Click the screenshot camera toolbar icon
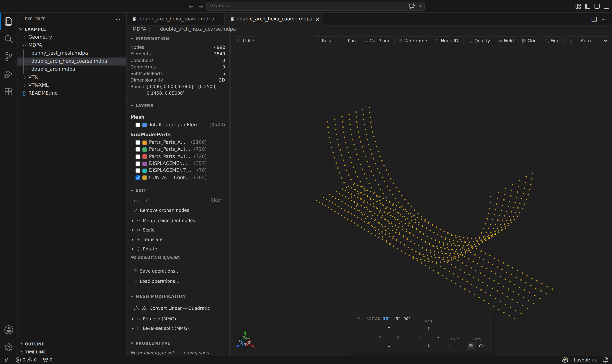The height and width of the screenshot is (364, 612). [570, 41]
